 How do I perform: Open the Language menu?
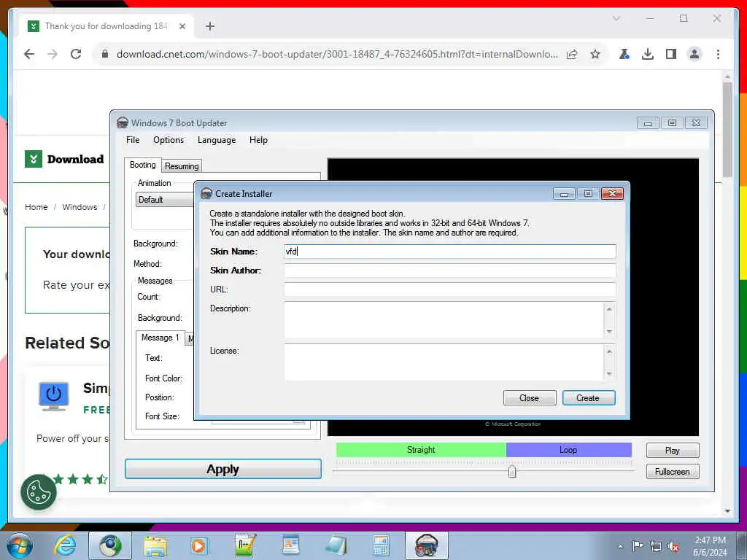[x=216, y=139]
